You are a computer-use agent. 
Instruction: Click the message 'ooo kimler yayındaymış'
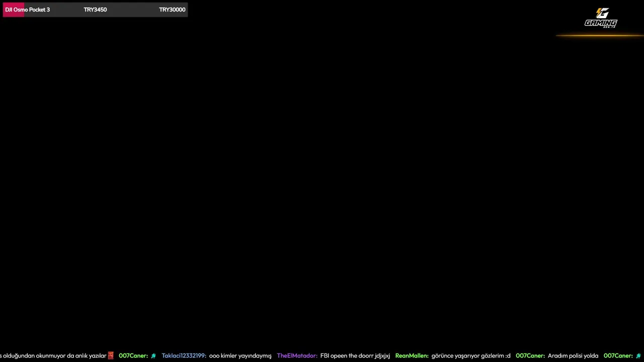[x=240, y=355]
